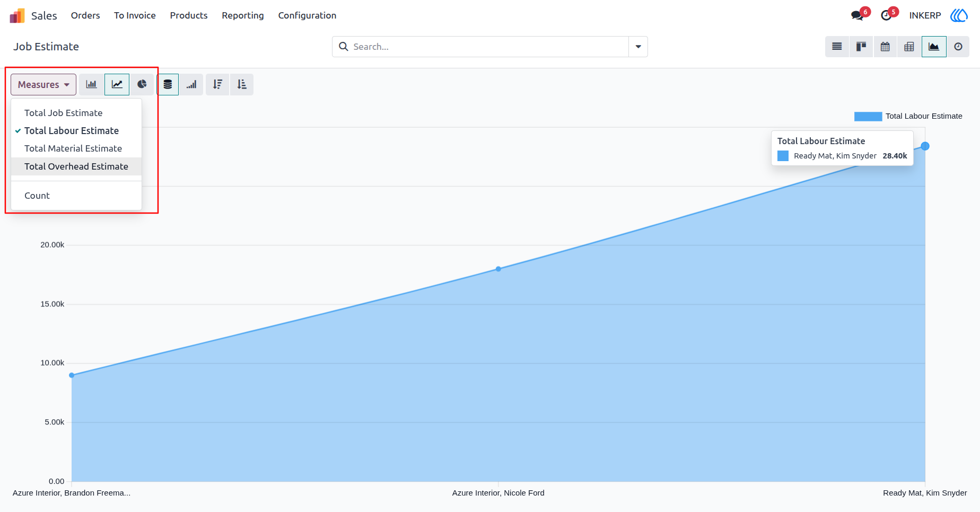This screenshot has width=980, height=512.
Task: Switch to calendar view
Action: (885, 47)
